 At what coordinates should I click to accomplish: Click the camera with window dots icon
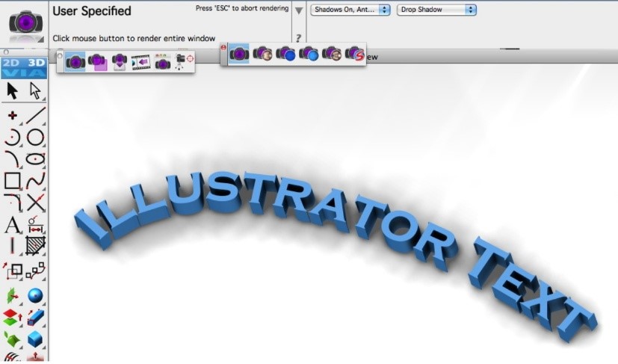(163, 62)
